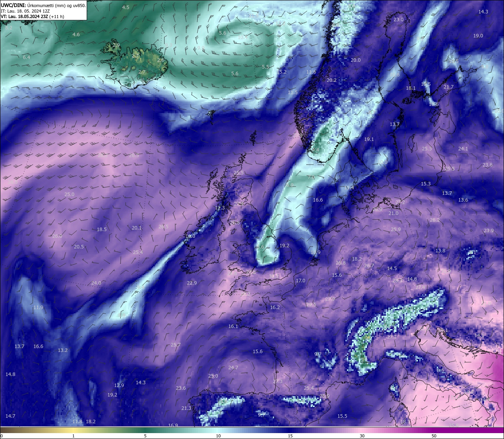Click the value 23.0 over northern Scandinavia
504x439 pixels.
tap(399, 20)
